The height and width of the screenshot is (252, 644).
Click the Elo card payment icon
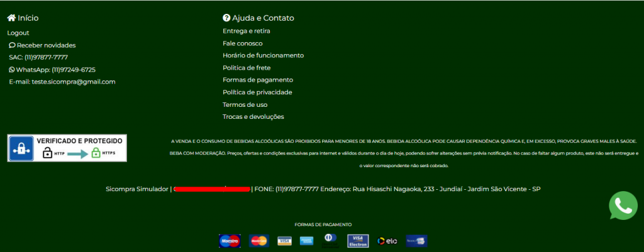click(x=386, y=240)
